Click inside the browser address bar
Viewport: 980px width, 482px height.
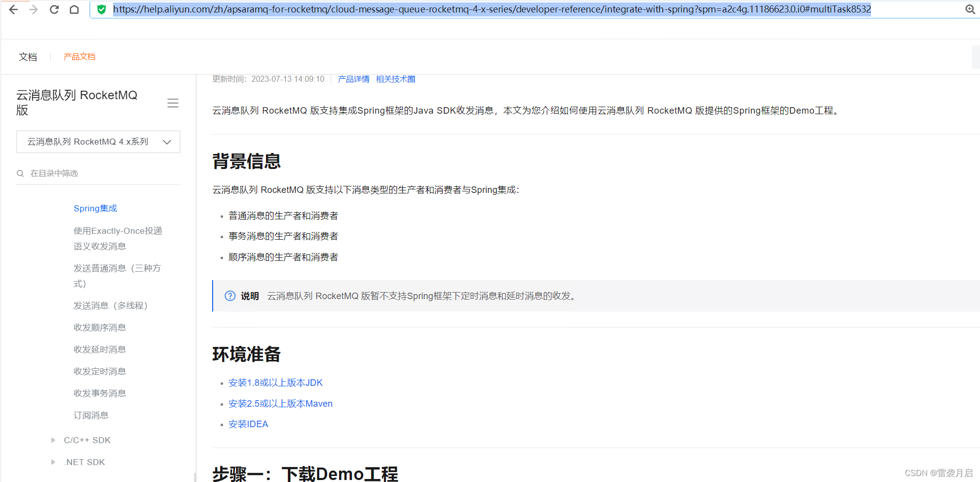pyautogui.click(x=498, y=9)
